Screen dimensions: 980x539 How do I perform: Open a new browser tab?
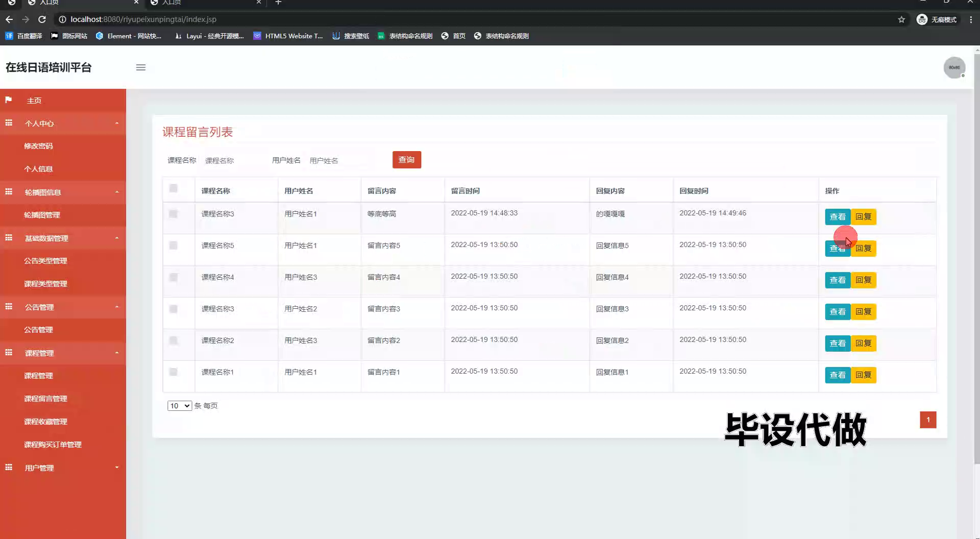(x=278, y=3)
